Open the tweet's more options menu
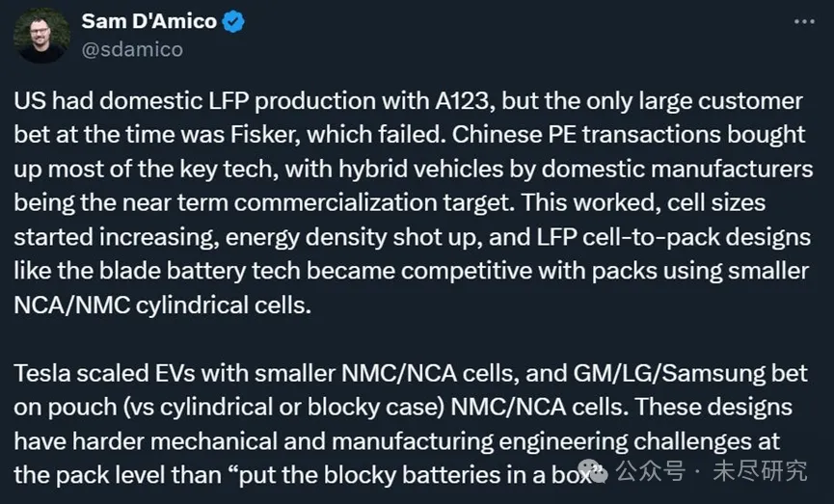Viewport: 834px width, 504px height. tap(804, 21)
